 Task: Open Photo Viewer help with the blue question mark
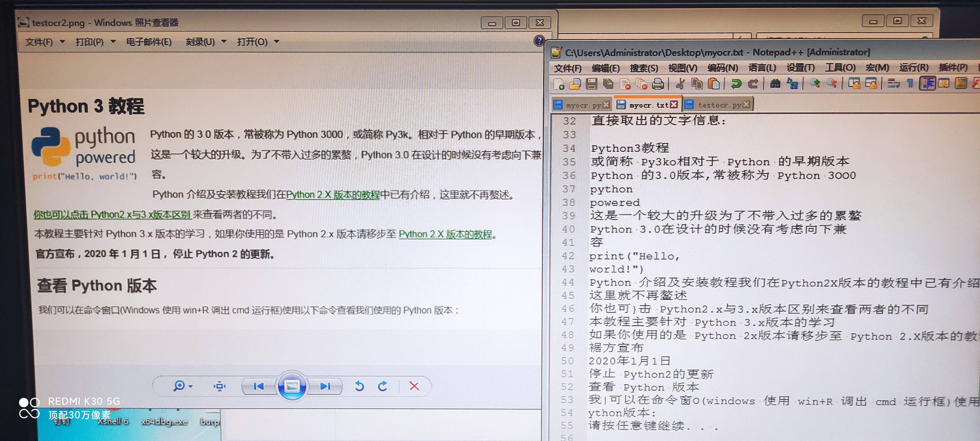(539, 41)
